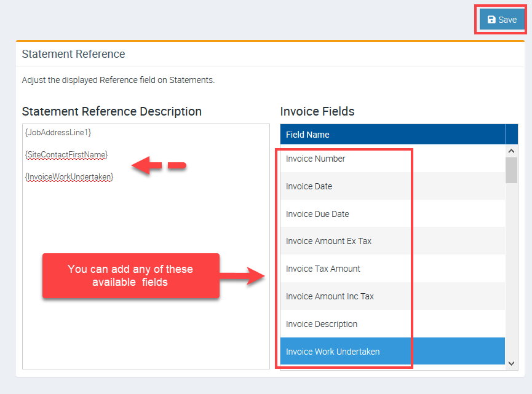Click the Invoice Fields scrollbar thumb
The width and height of the screenshot is (532, 394).
(x=512, y=170)
